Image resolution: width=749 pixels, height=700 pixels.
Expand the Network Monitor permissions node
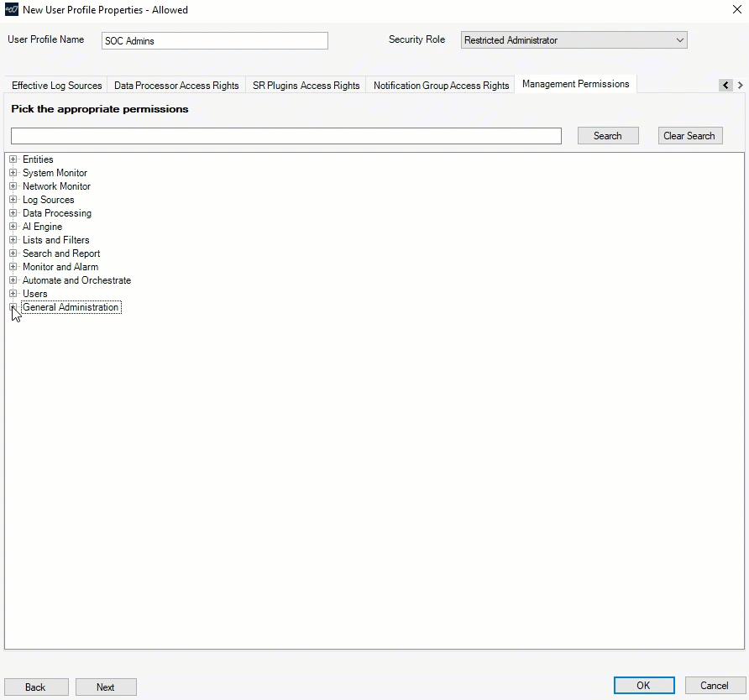tap(13, 186)
